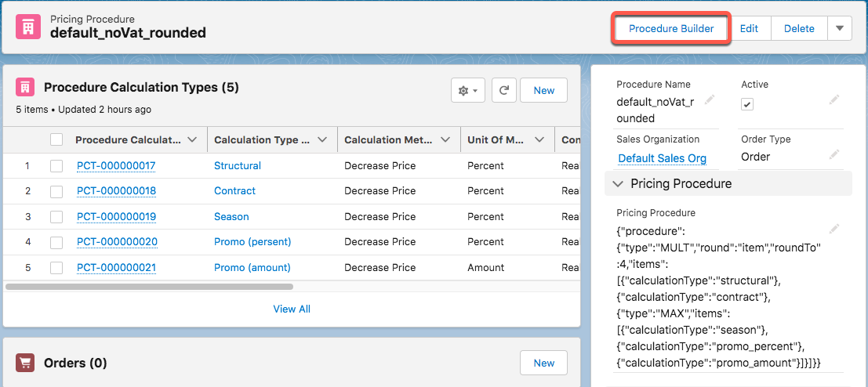Open the list gear settings menu
868x387 pixels.
tap(468, 90)
